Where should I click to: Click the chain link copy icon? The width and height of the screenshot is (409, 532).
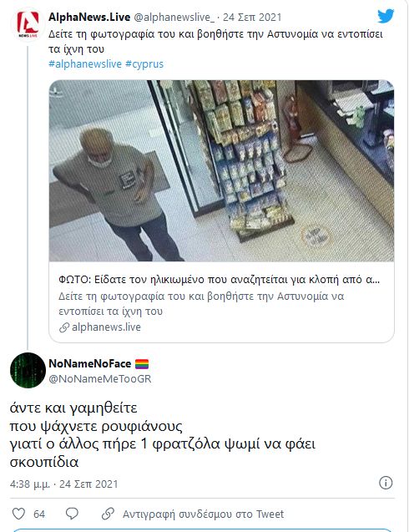[108, 514]
